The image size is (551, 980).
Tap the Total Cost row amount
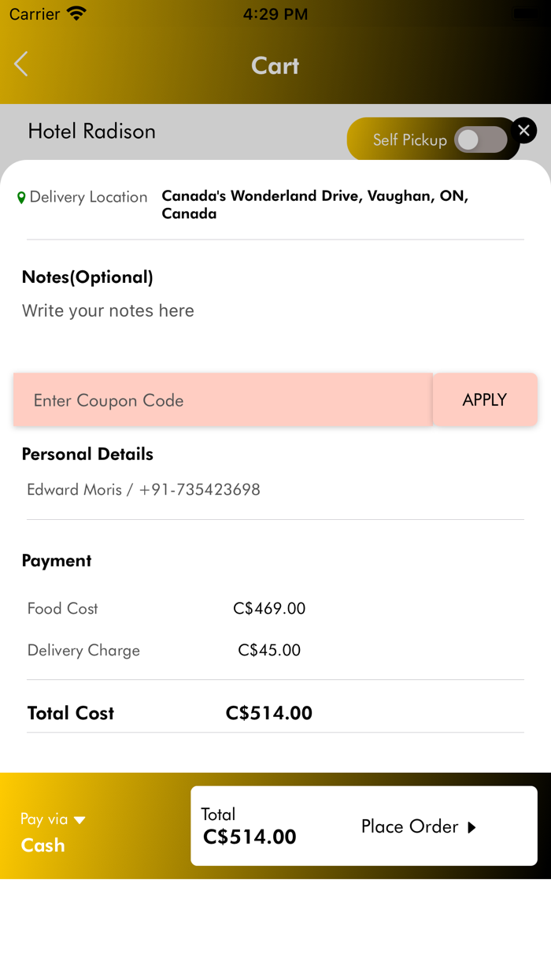[269, 713]
